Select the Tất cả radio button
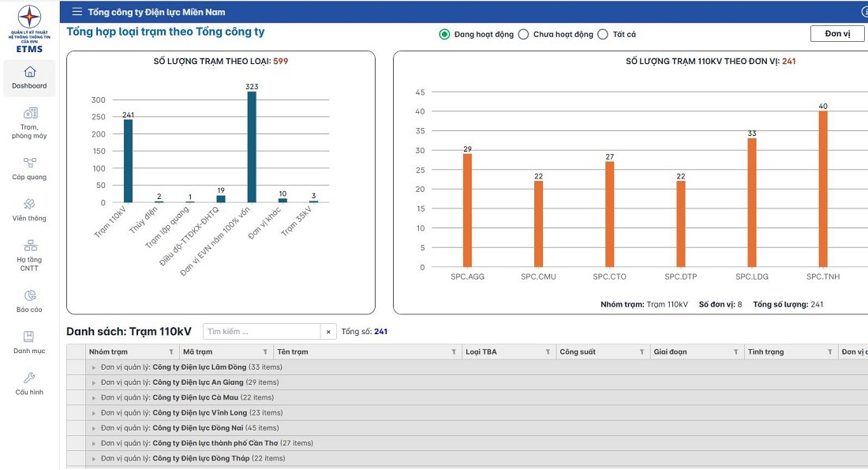 point(603,35)
